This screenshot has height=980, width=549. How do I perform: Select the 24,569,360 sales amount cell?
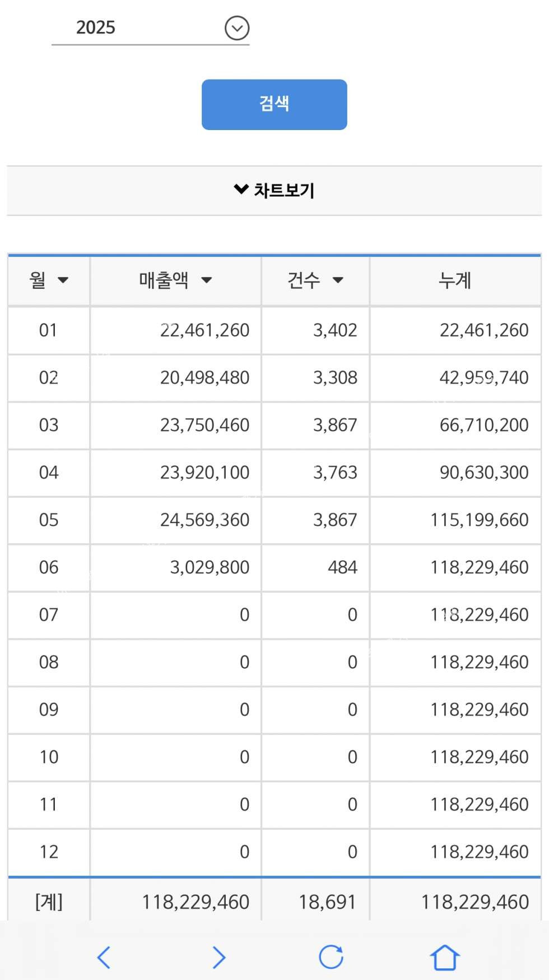(x=204, y=520)
